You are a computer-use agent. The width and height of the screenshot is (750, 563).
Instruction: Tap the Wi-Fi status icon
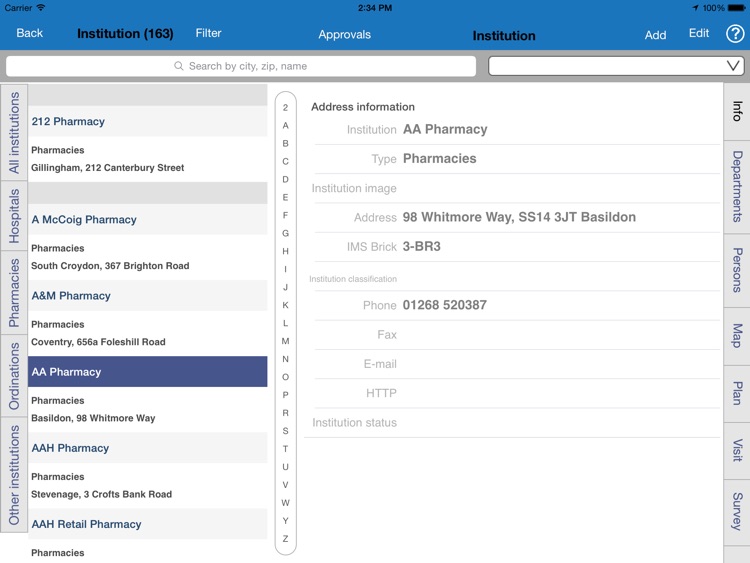coord(42,8)
